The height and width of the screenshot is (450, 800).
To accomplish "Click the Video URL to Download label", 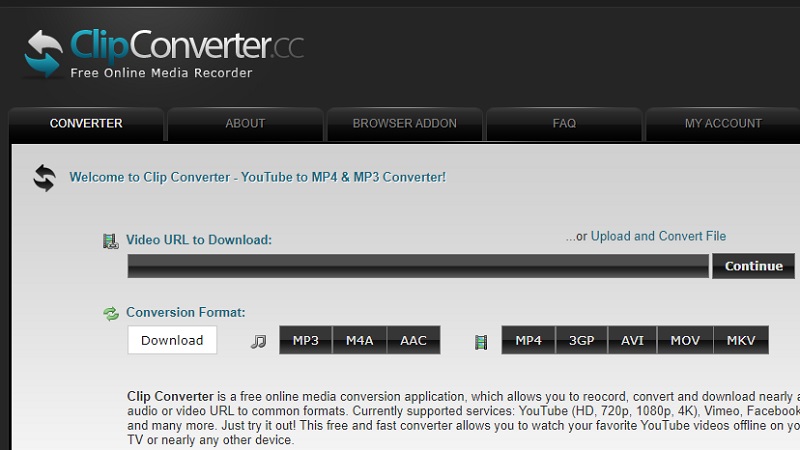I will point(199,240).
